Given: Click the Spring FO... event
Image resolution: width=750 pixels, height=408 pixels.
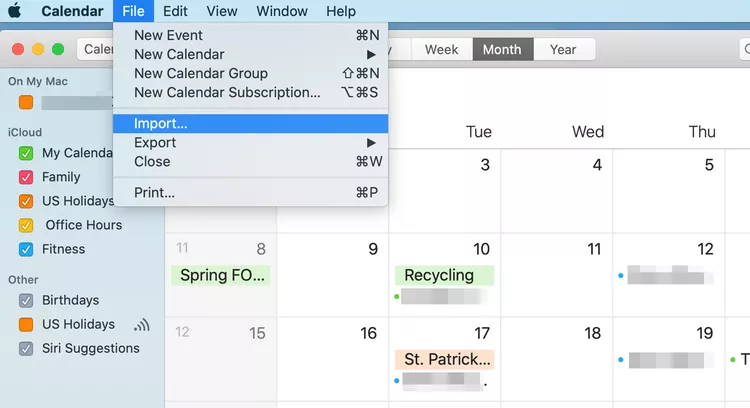Looking at the screenshot, I should (x=220, y=275).
